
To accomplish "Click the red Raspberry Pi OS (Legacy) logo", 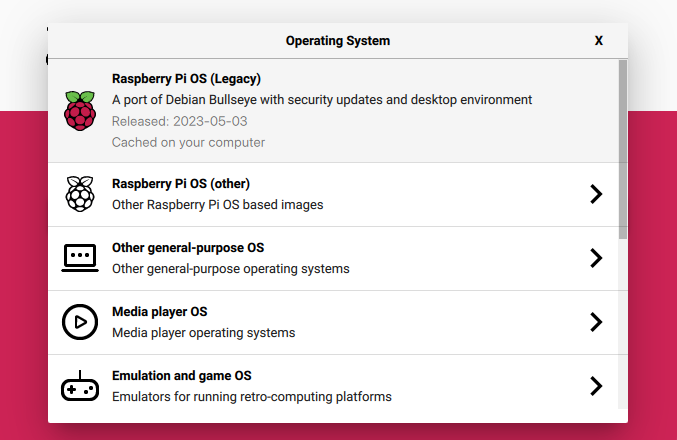I will click(80, 111).
